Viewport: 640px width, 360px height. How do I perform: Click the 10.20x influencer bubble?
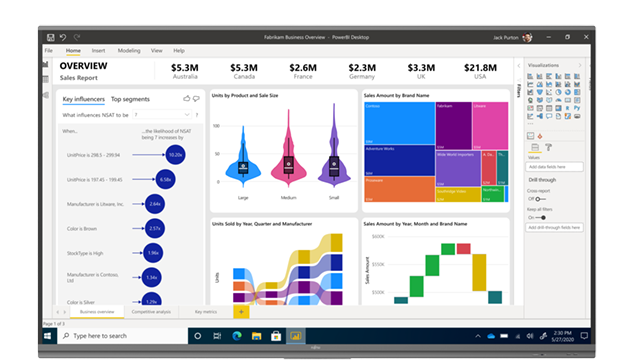click(x=176, y=155)
